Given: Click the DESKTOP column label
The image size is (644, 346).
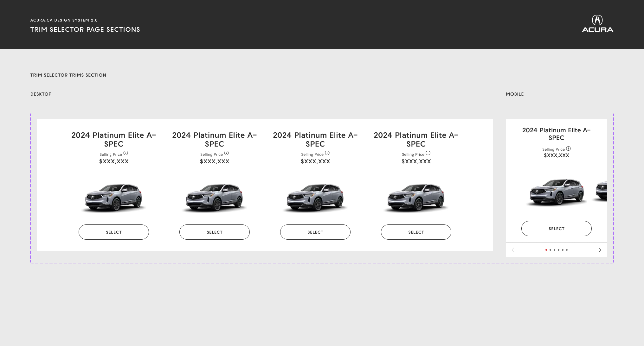Looking at the screenshot, I should (41, 94).
